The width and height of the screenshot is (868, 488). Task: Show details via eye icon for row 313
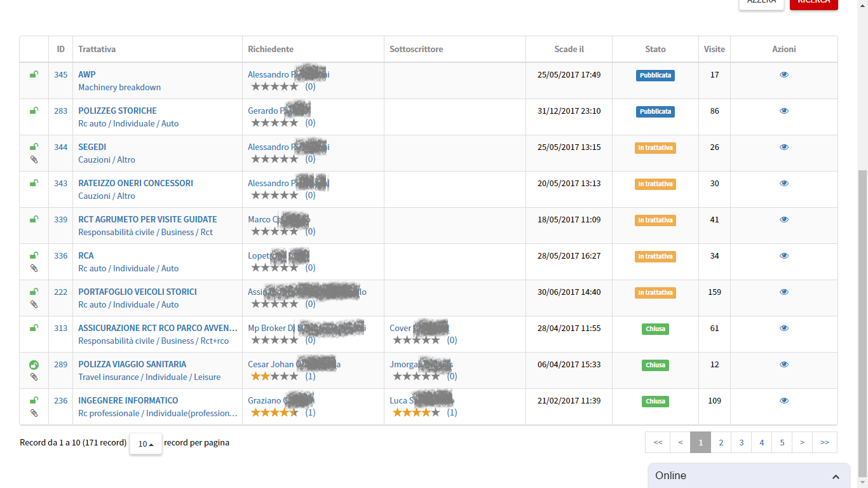(x=783, y=329)
